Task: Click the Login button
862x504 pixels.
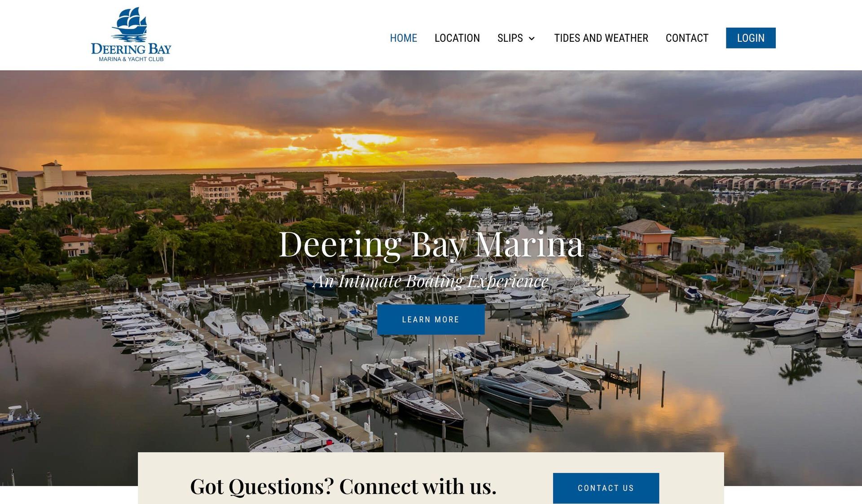Action: tap(751, 38)
